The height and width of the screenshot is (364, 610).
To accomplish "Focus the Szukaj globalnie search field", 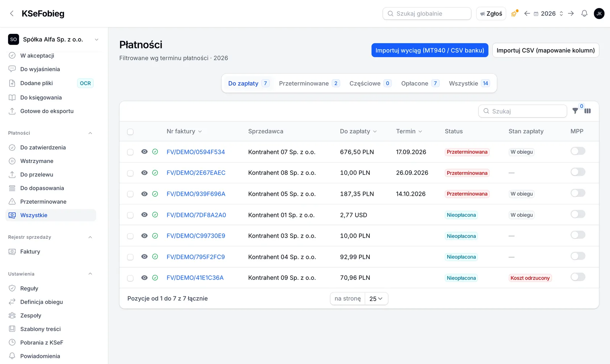I will [x=427, y=14].
